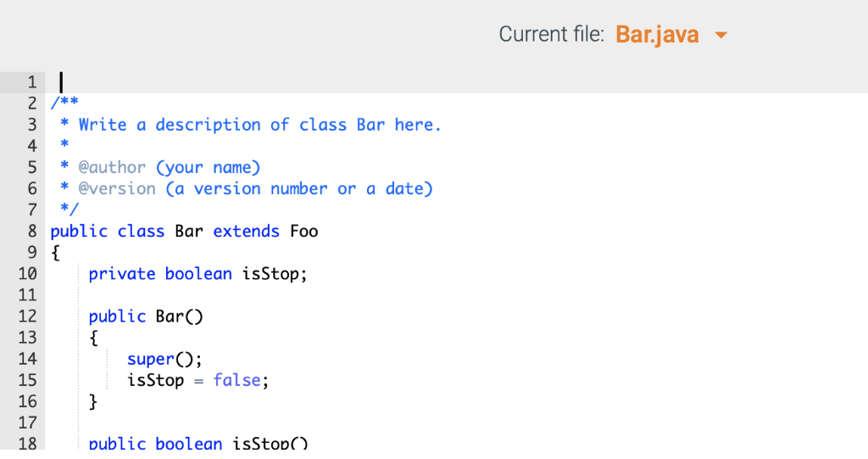Click 'class' keyword on line 8

pyautogui.click(x=142, y=231)
